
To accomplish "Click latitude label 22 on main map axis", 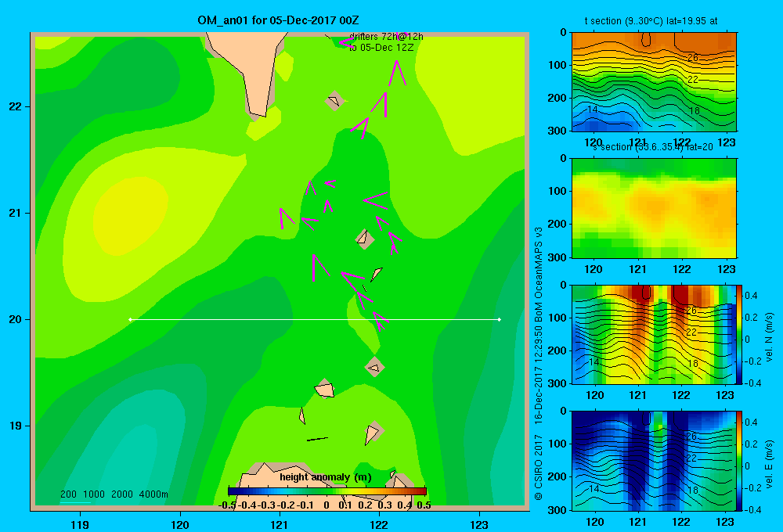I will click(x=16, y=106).
